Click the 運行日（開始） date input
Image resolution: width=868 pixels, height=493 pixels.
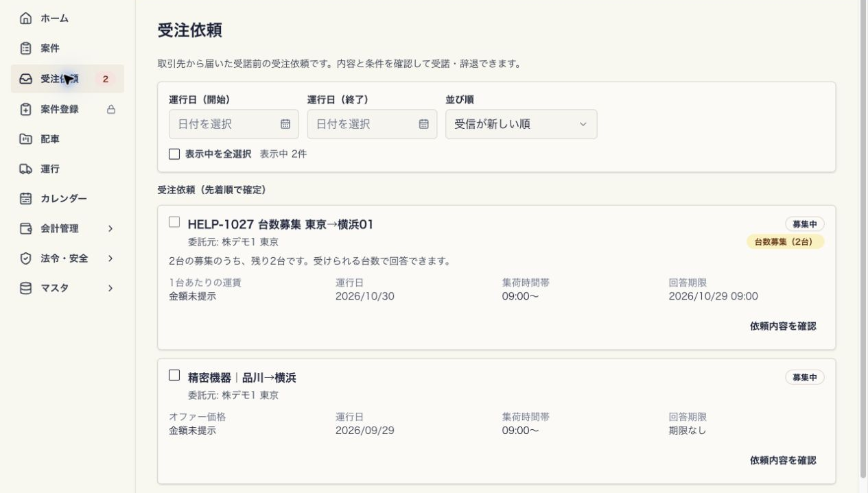click(234, 124)
